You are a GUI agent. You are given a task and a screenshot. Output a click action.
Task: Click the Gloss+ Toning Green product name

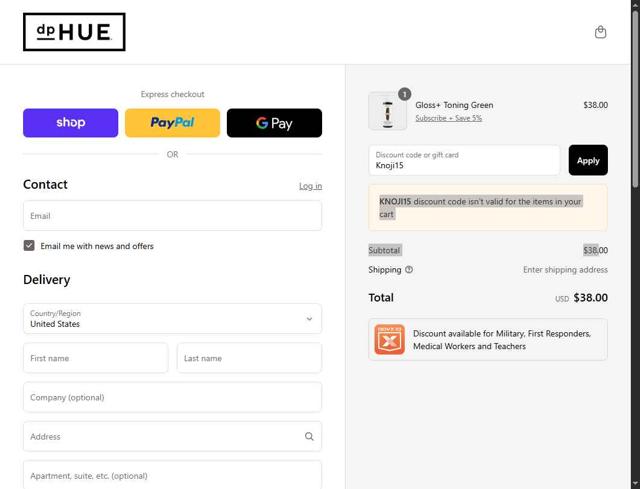(x=454, y=105)
